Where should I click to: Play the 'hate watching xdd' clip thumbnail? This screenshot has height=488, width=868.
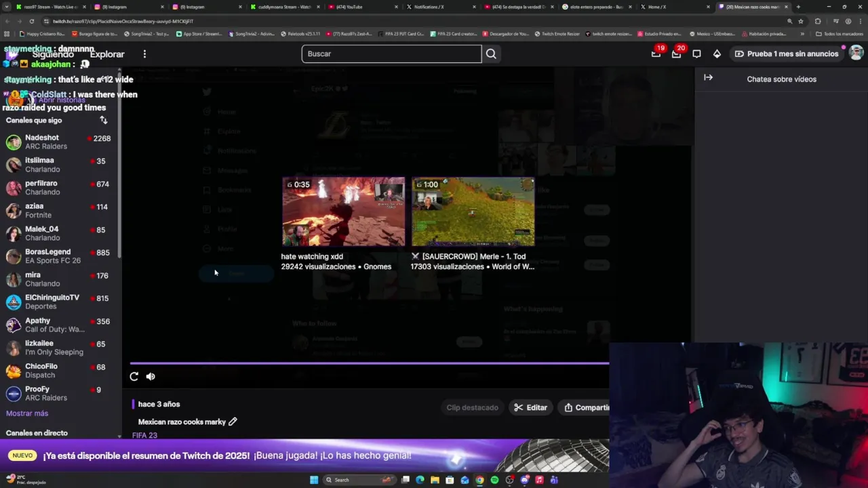click(343, 212)
